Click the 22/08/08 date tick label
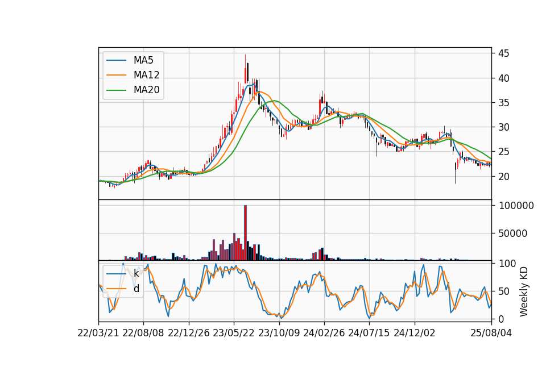The image size is (546, 392). (143, 333)
